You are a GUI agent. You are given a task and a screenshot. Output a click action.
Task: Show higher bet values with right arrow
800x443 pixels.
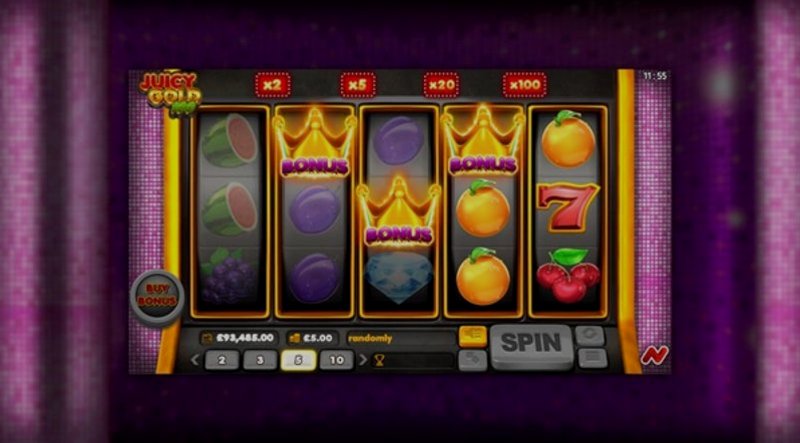coord(363,360)
